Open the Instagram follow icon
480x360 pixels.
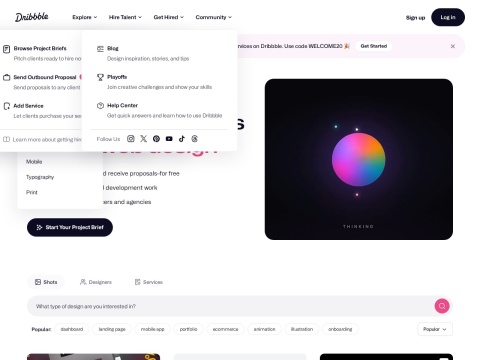coord(131,139)
